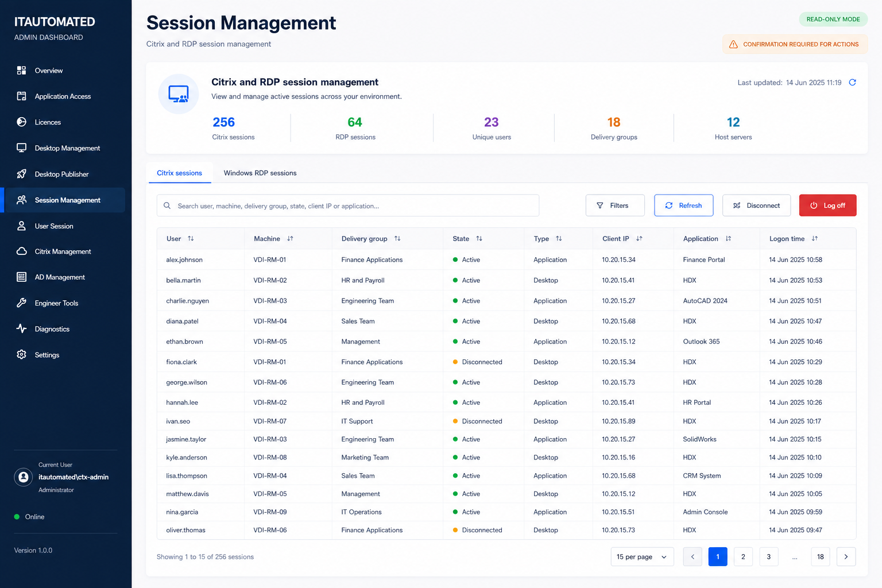The height and width of the screenshot is (588, 882).
Task: Go to page 3
Action: (769, 557)
